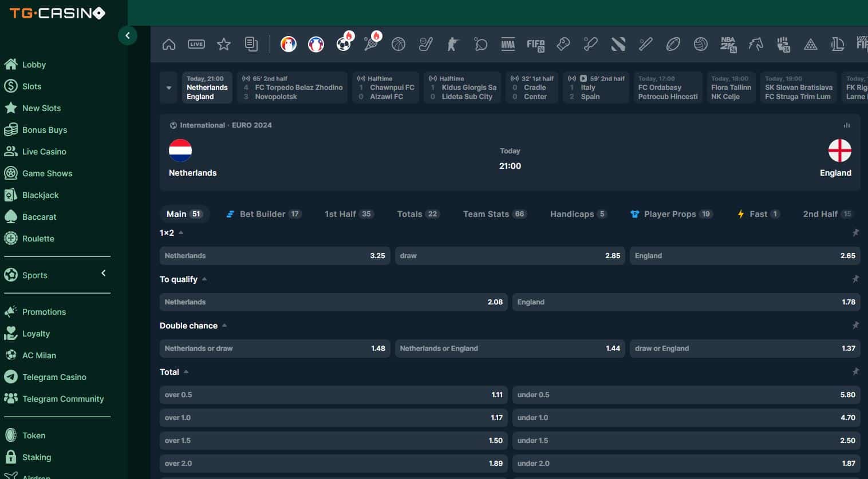Image resolution: width=868 pixels, height=479 pixels.
Task: Open the LIVE events icon
Action: (196, 44)
